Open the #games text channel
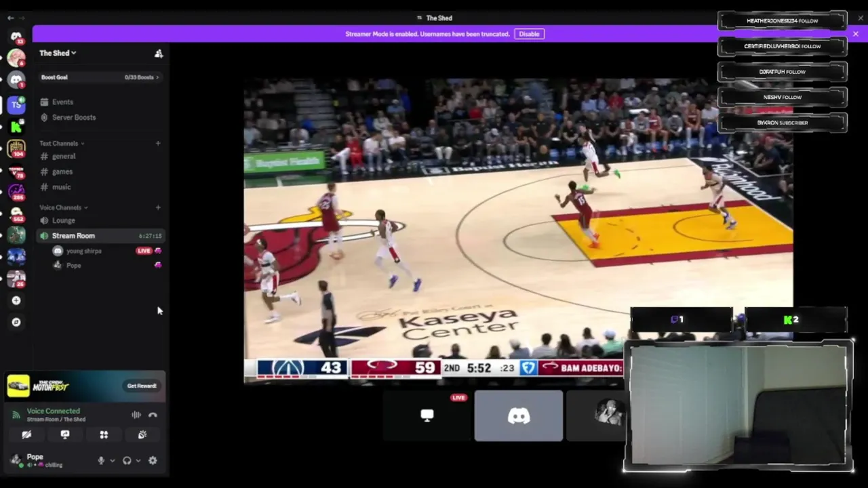The image size is (868, 488). coord(62,172)
